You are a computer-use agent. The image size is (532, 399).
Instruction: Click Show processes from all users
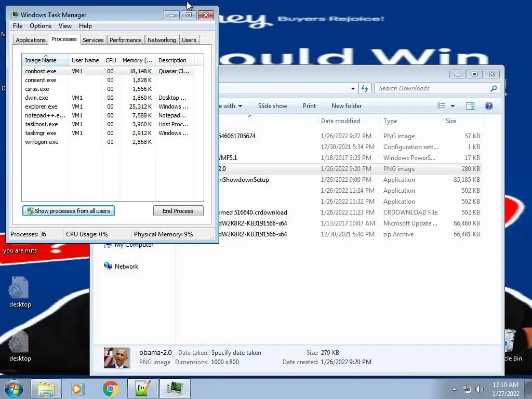point(69,211)
